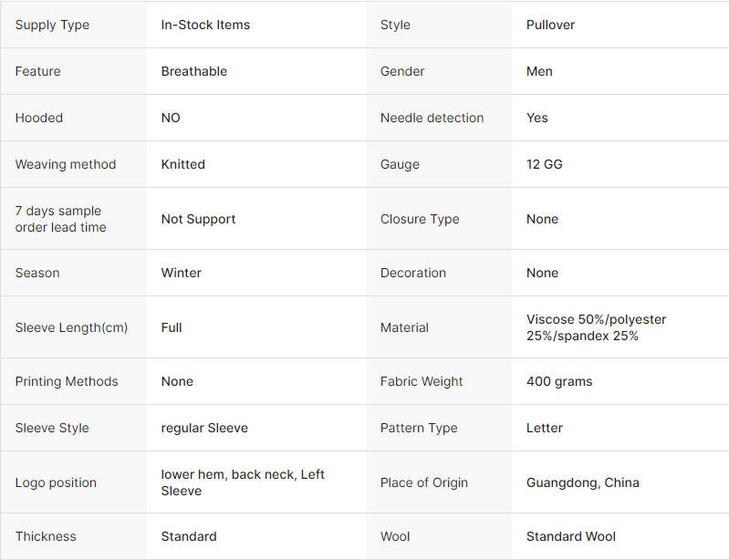Select the Thickness label cell
Viewport: 729px width, 560px height.
[74, 536]
